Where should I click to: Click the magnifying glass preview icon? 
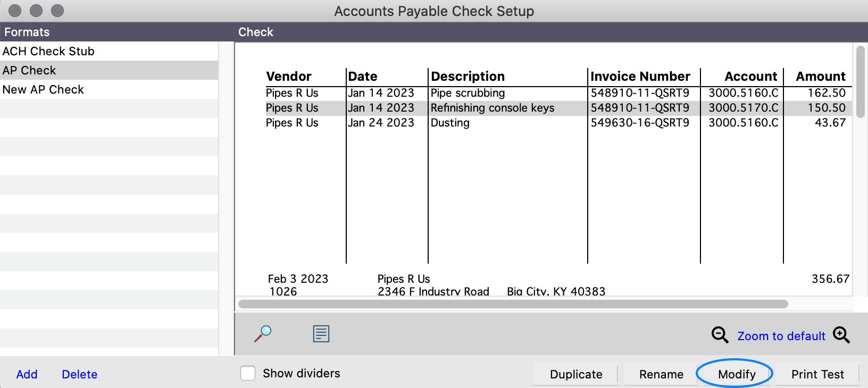pos(263,334)
